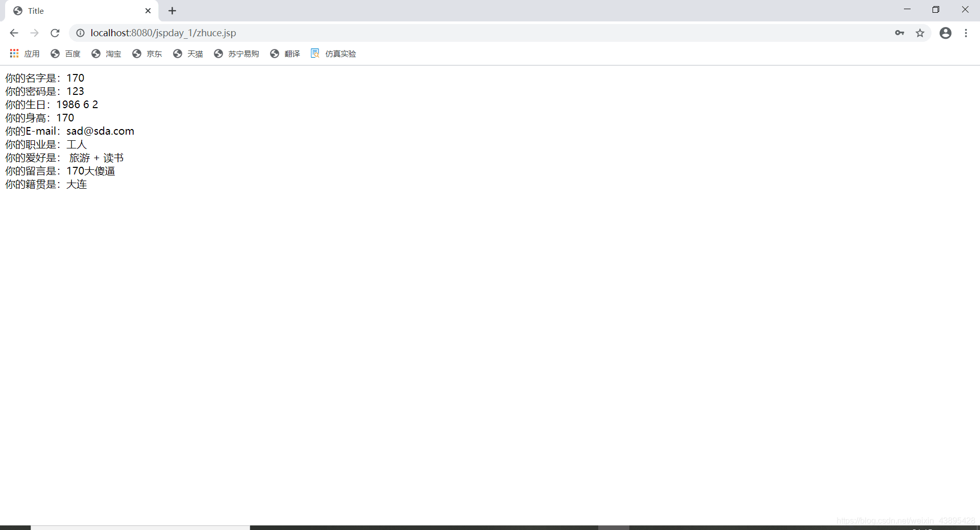The height and width of the screenshot is (530, 980).
Task: Open the 天猫 bookmark
Action: (x=188, y=54)
